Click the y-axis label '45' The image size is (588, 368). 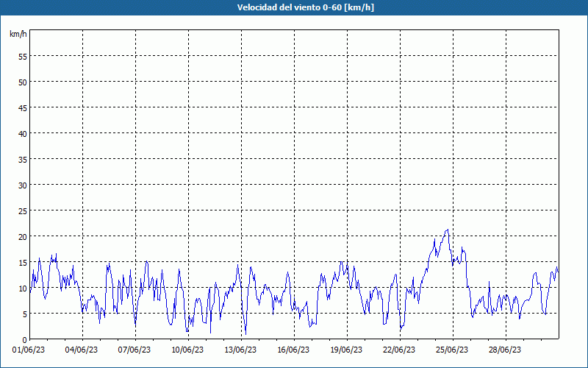(x=23, y=108)
